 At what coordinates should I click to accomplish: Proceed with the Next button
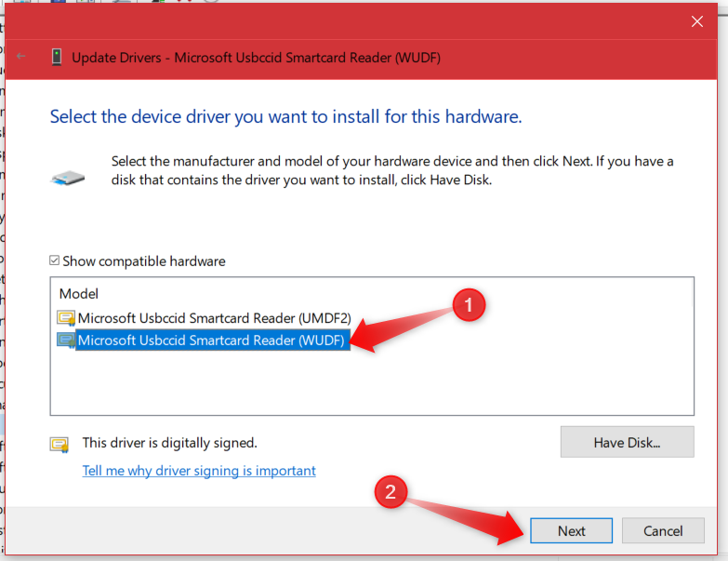click(571, 530)
